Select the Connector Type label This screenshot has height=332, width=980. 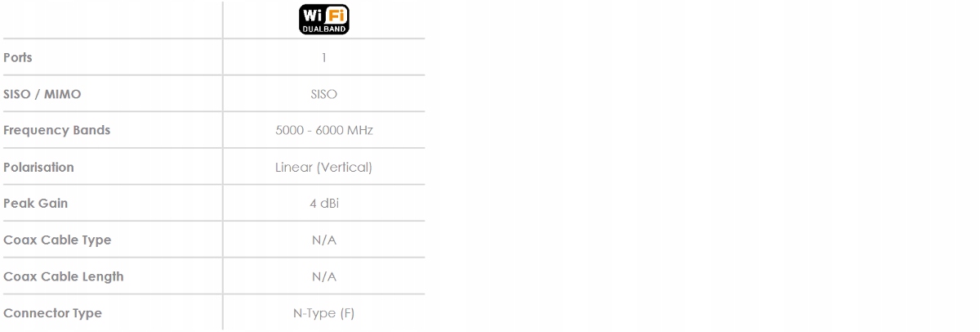[53, 313]
